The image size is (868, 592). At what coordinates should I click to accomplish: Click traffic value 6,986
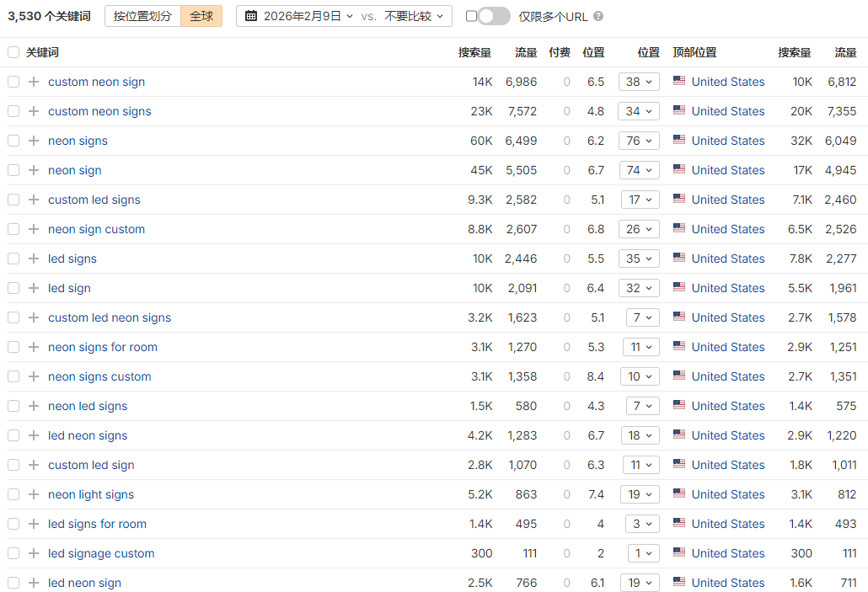click(x=521, y=82)
